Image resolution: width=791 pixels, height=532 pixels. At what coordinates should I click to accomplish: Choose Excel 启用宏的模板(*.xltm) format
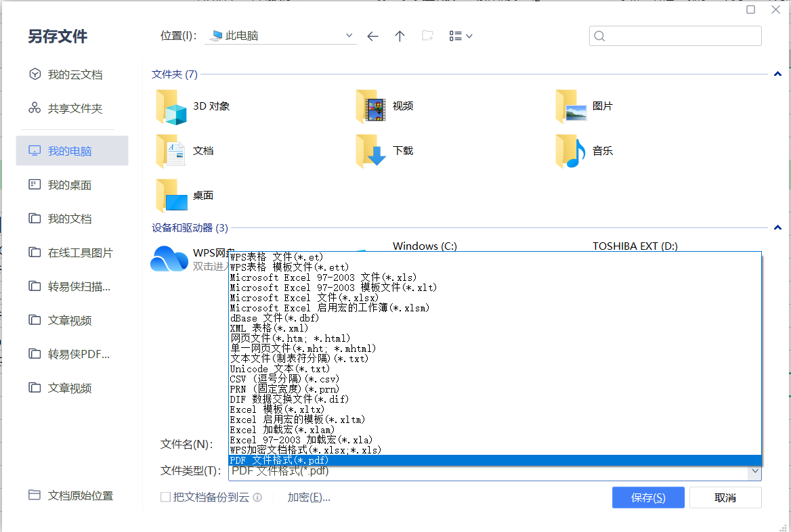[x=494, y=420]
